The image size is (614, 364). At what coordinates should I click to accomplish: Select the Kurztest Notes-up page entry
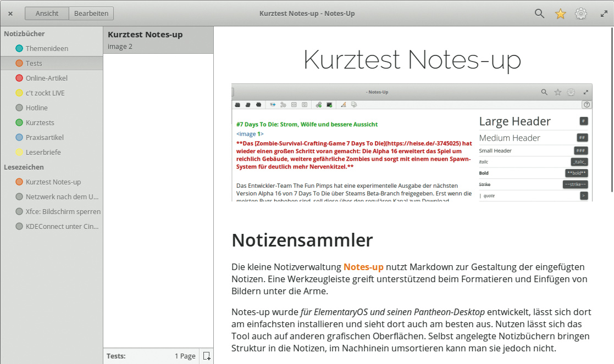(x=158, y=40)
